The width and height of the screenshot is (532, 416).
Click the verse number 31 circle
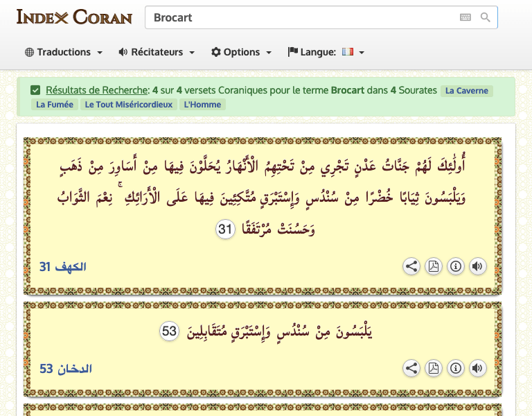coord(225,229)
